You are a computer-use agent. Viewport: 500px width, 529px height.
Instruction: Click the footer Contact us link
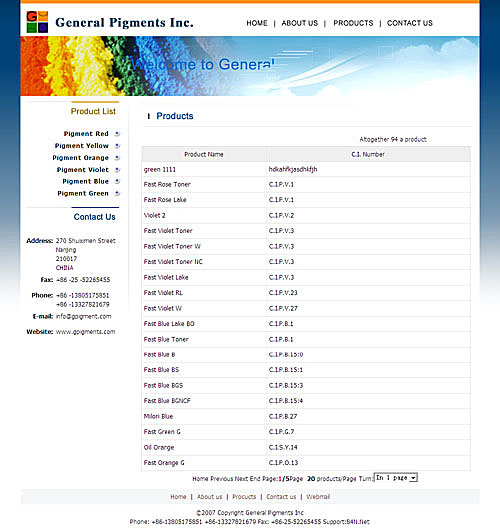tap(281, 497)
